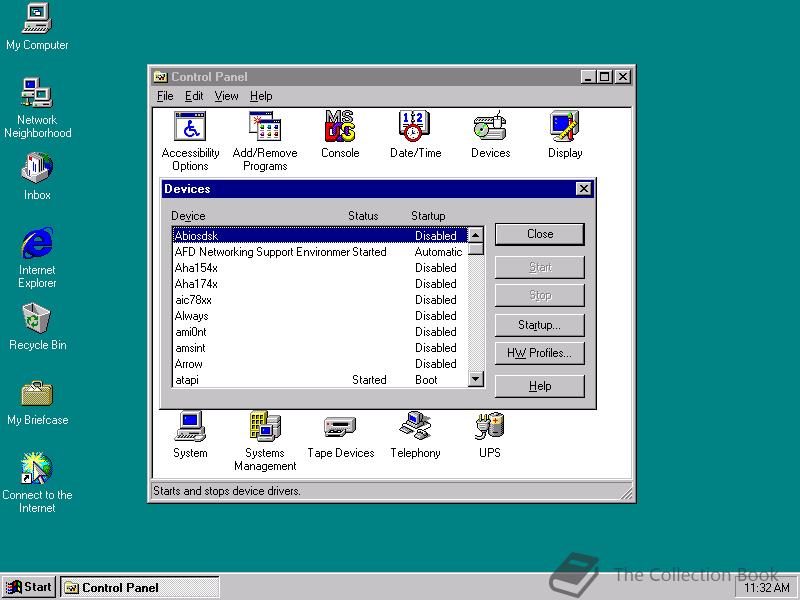Click the HW Profiles... button

pos(540,353)
